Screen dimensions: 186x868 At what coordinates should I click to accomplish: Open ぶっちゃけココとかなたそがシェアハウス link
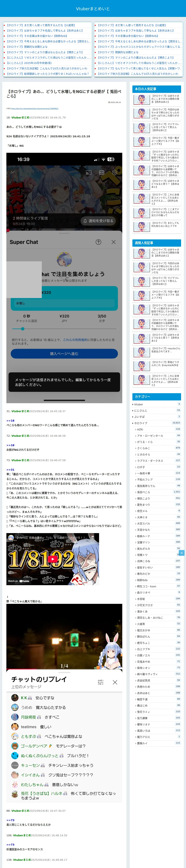[139, 47]
